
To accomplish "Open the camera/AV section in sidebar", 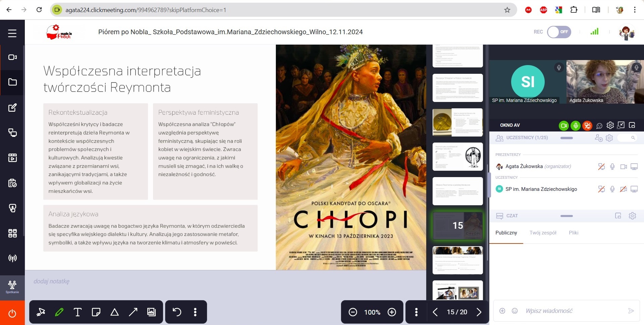I will [12, 57].
